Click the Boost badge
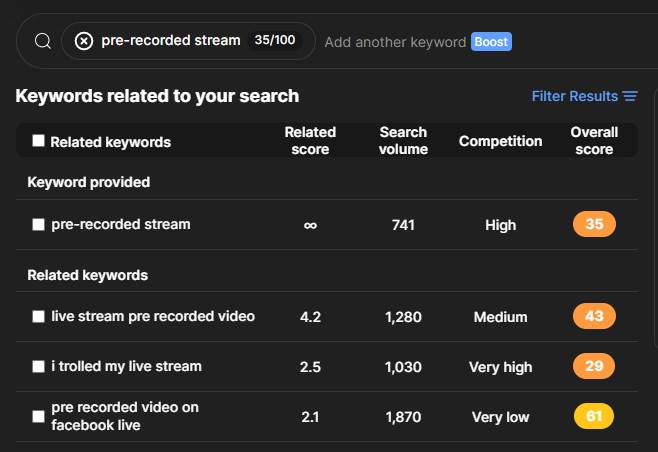 (491, 42)
